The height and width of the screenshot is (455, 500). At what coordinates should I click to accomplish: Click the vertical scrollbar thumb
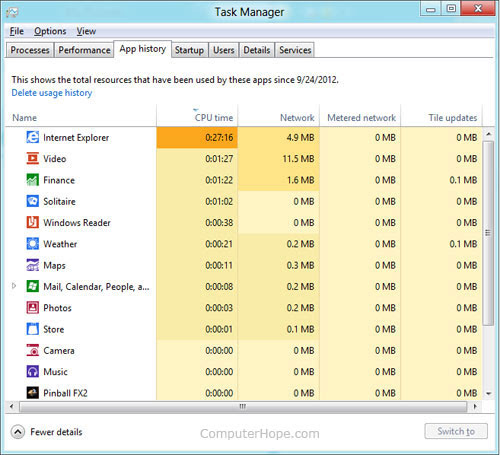pyautogui.click(x=489, y=233)
